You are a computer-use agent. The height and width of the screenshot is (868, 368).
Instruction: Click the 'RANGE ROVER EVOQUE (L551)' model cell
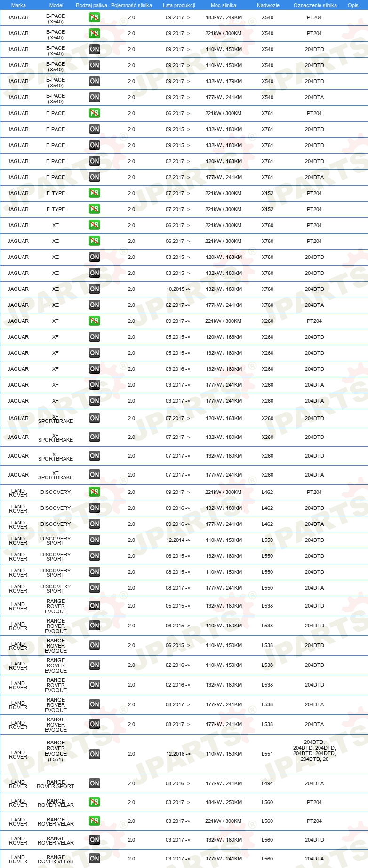(56, 751)
